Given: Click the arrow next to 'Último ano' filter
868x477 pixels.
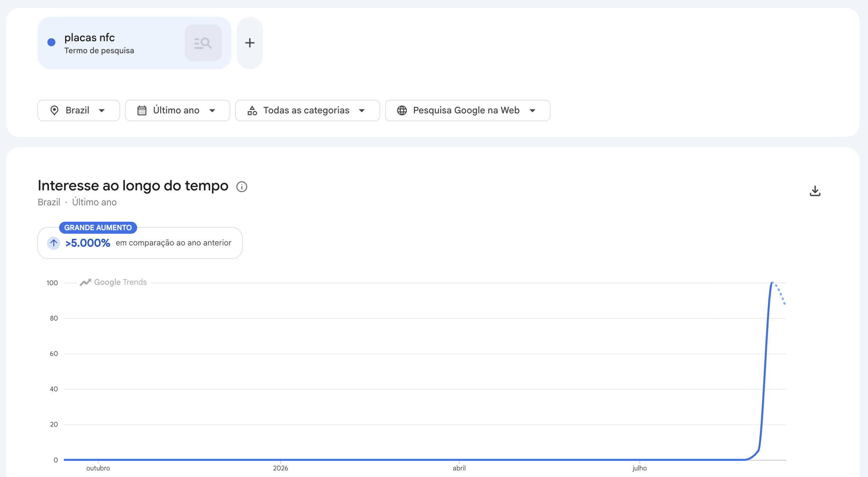Looking at the screenshot, I should click(212, 110).
